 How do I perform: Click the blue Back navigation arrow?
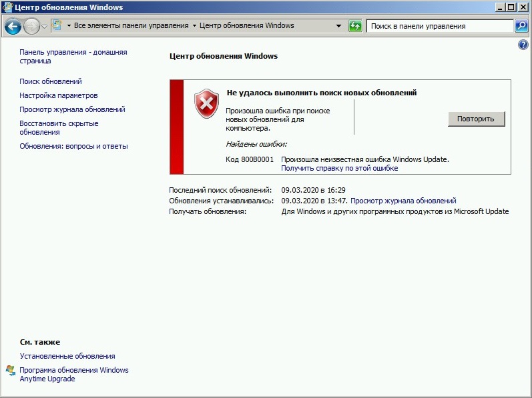tap(13, 27)
